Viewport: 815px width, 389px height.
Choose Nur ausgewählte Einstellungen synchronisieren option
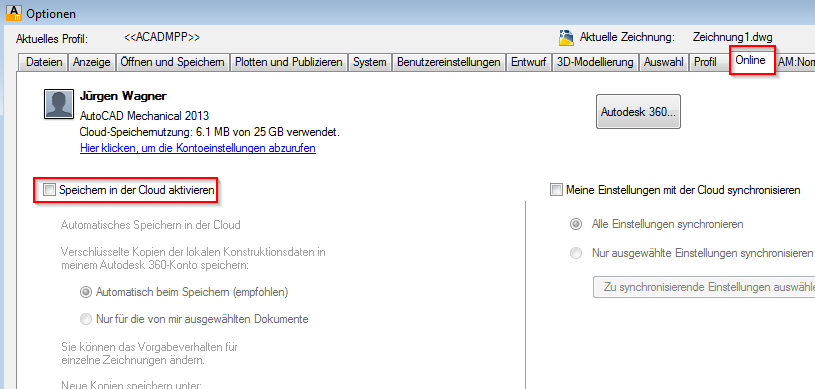click(691, 254)
